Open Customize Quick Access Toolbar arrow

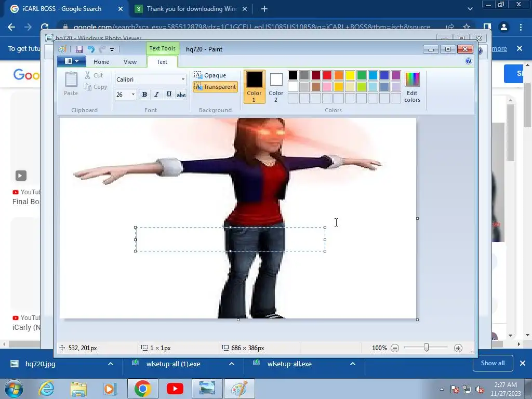click(112, 49)
